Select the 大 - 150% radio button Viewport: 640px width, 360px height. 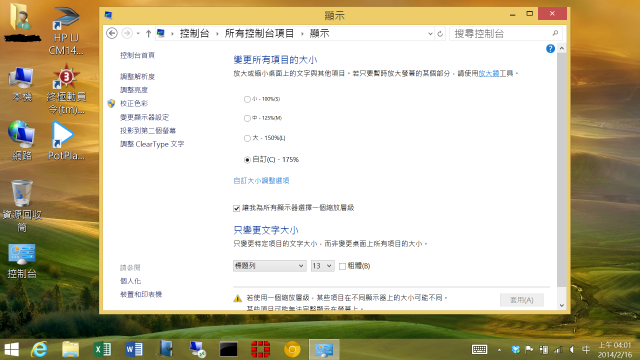(x=247, y=138)
